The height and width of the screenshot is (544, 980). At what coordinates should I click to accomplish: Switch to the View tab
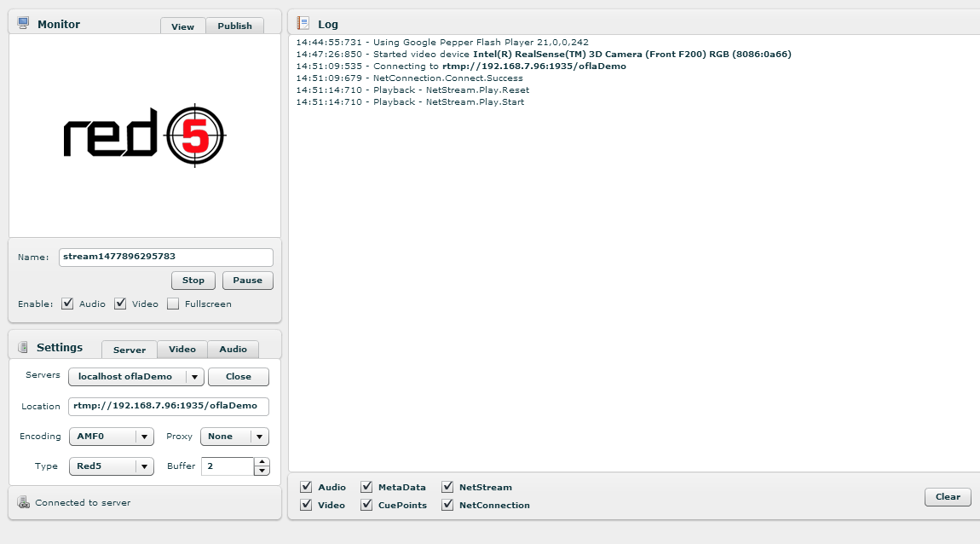(182, 26)
